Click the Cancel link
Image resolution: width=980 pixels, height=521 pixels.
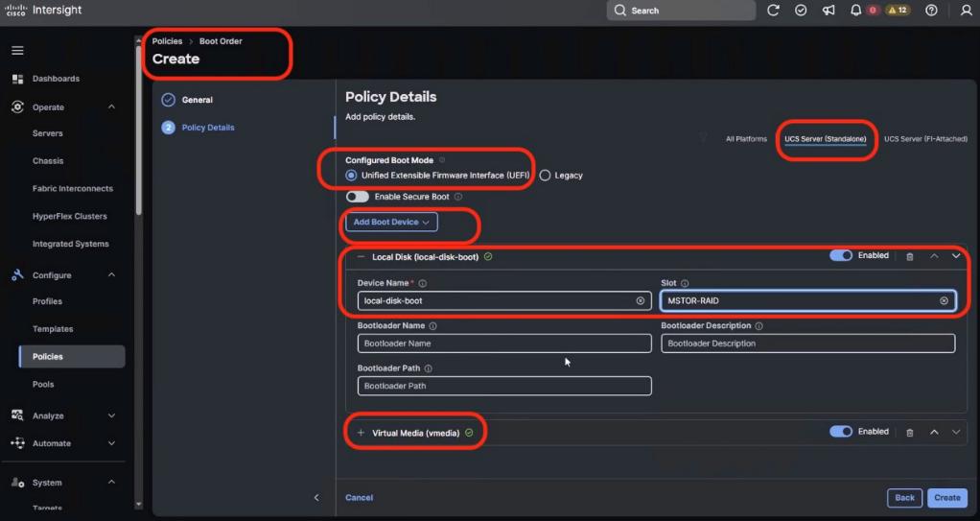359,498
